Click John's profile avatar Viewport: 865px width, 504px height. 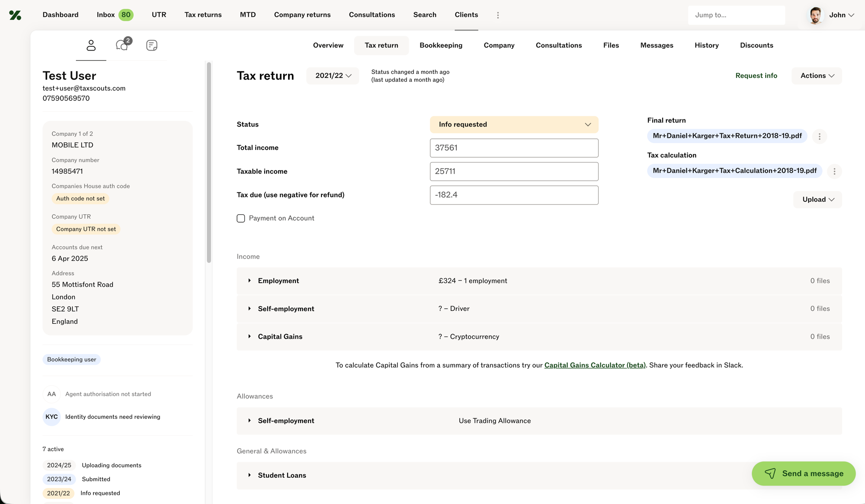[816, 15]
